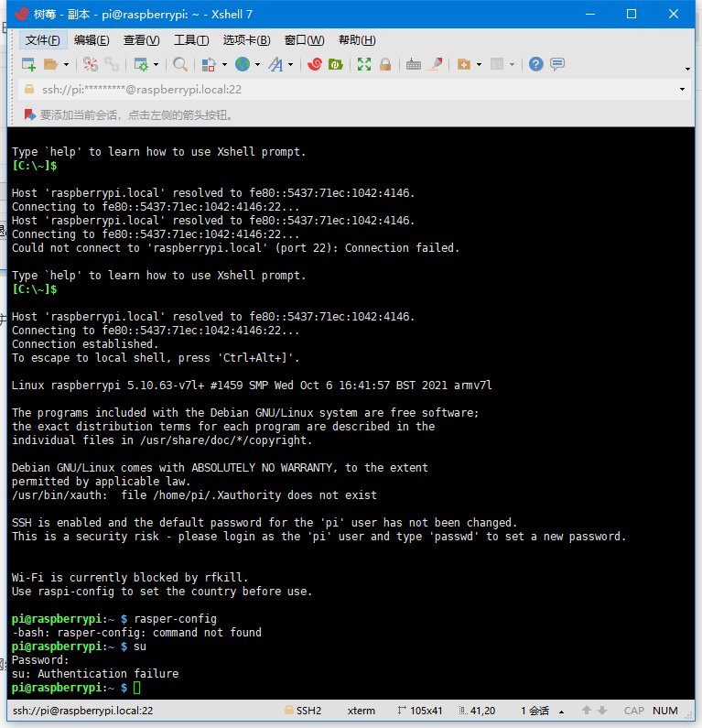
Task: Click status bar down arrow icon
Action: click(x=602, y=711)
